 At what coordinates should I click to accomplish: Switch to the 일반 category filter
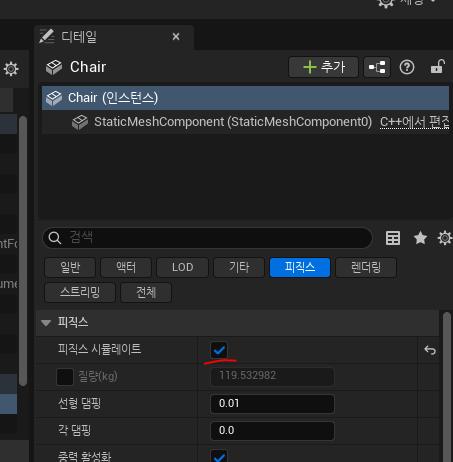coord(70,267)
